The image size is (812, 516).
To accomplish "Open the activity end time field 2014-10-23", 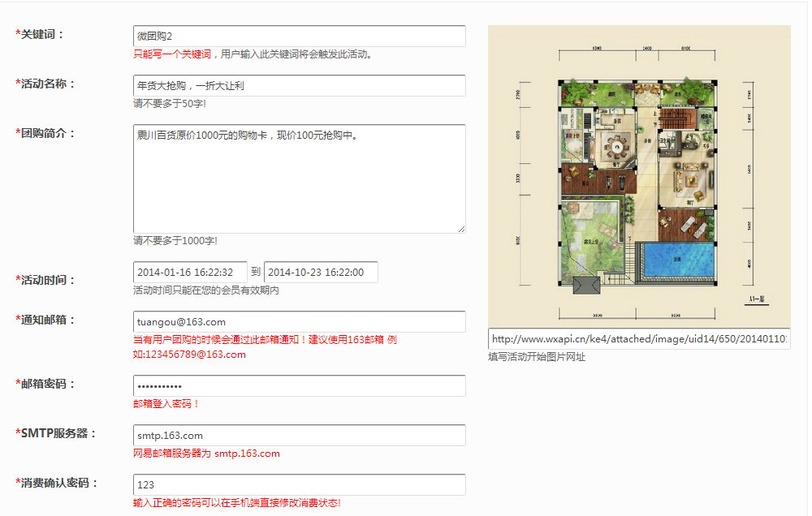I will click(321, 273).
